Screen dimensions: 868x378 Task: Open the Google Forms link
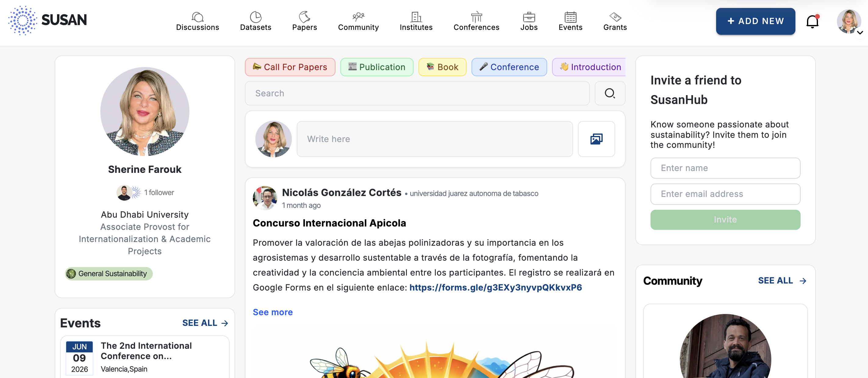[x=495, y=287]
